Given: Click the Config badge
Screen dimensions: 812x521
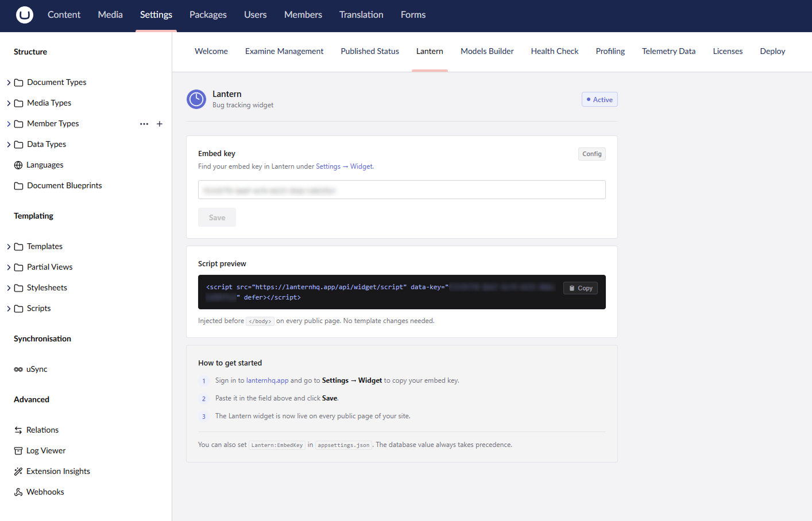Looking at the screenshot, I should coord(592,154).
